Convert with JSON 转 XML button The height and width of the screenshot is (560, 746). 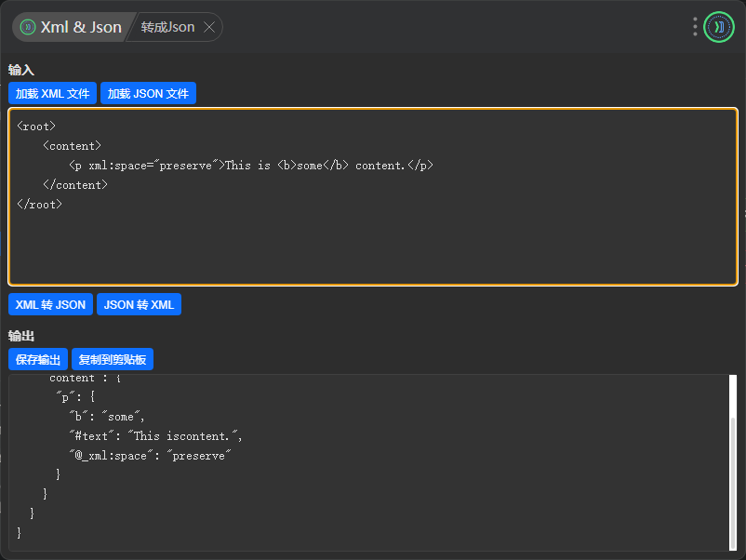click(x=139, y=304)
